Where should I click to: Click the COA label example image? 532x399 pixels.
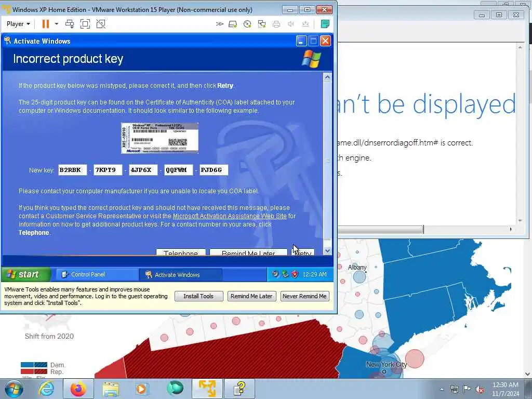(x=160, y=138)
